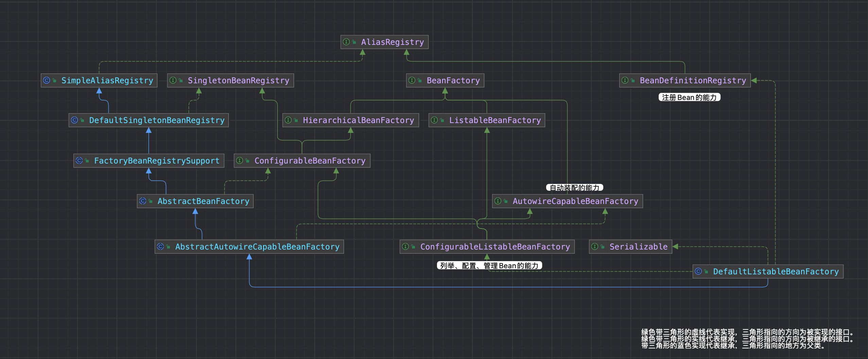Click the interface icon beside BeanDefinitionRegistry
Image resolution: width=868 pixels, height=359 pixels.
[x=625, y=80]
